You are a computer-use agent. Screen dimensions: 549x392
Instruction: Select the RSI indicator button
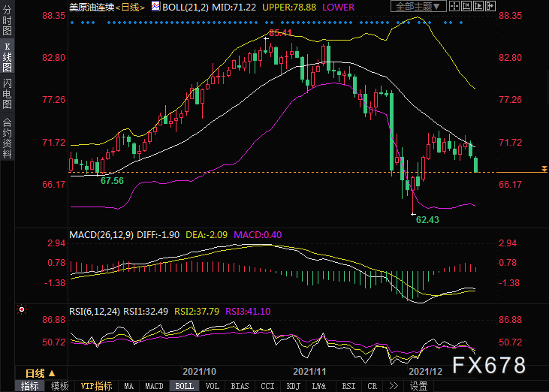[348, 386]
